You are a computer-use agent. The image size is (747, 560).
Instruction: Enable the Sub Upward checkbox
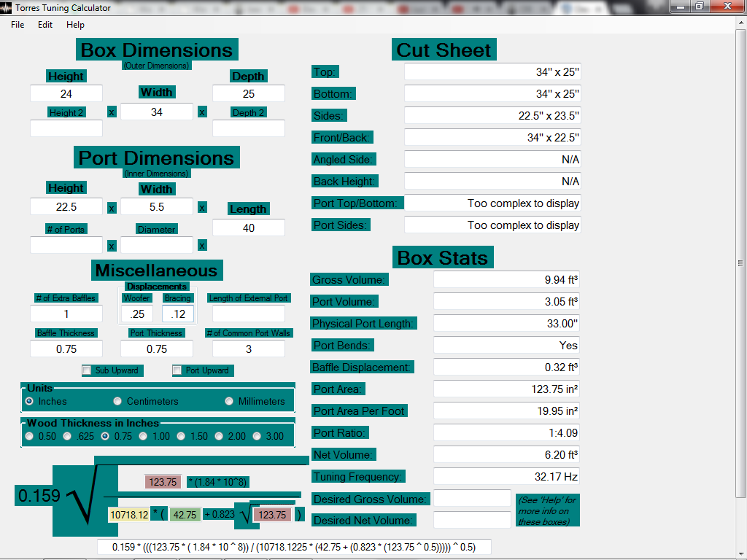[87, 370]
